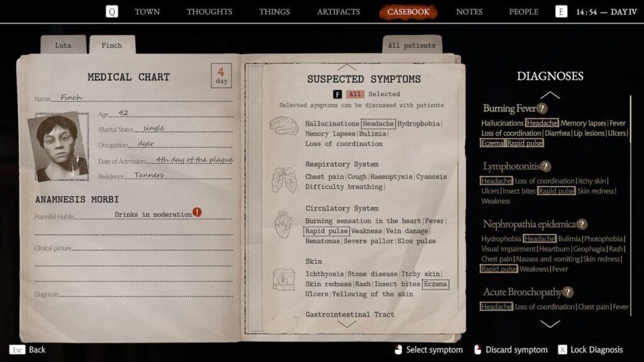Click Burning Fever diagnosis title
The height and width of the screenshot is (362, 644).
coord(509,108)
